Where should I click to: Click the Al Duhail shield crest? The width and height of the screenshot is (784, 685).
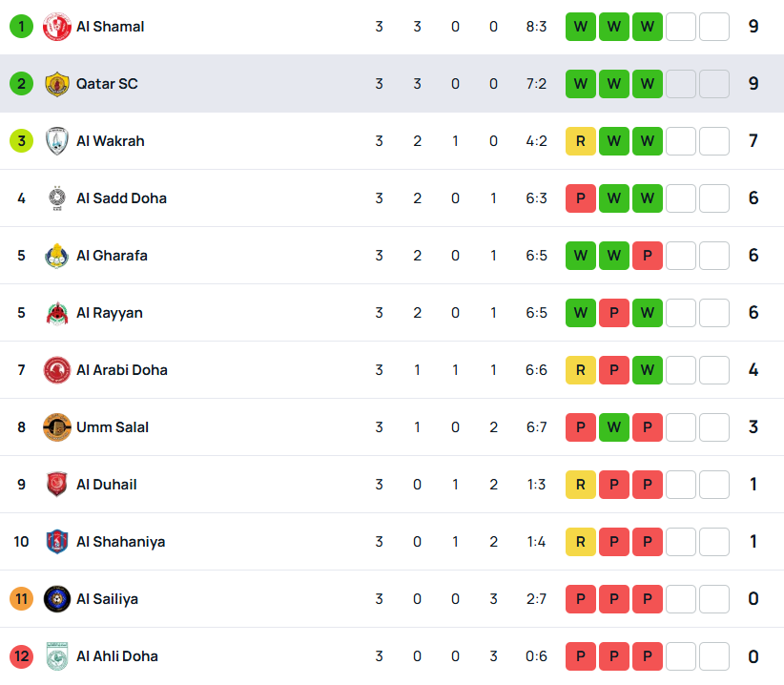point(57,485)
